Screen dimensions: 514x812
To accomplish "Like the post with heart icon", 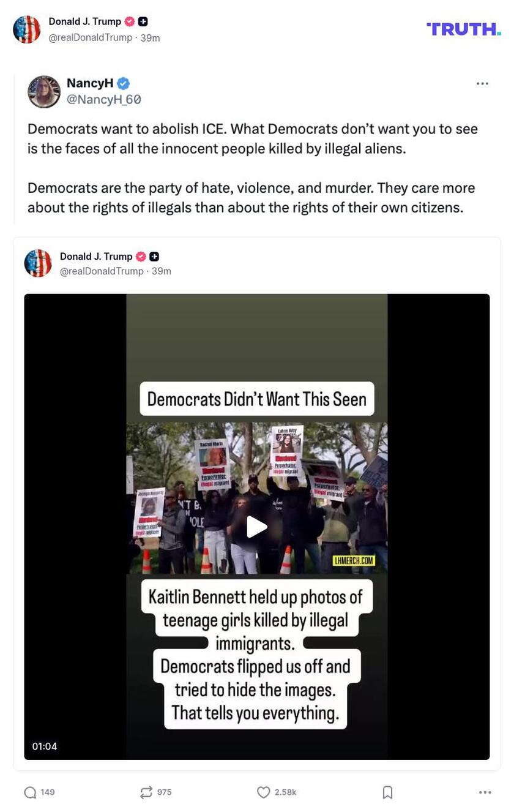I will [x=263, y=792].
